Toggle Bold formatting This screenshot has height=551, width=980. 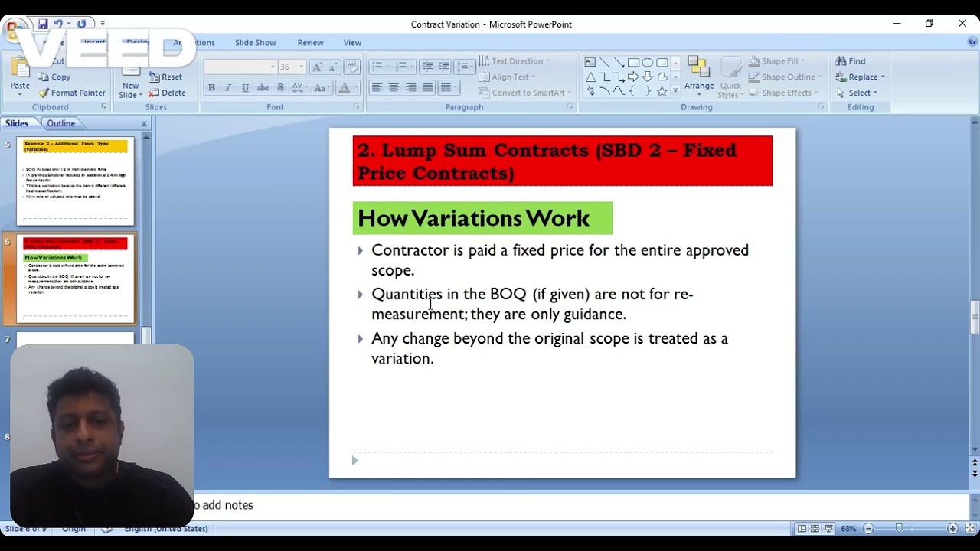211,88
